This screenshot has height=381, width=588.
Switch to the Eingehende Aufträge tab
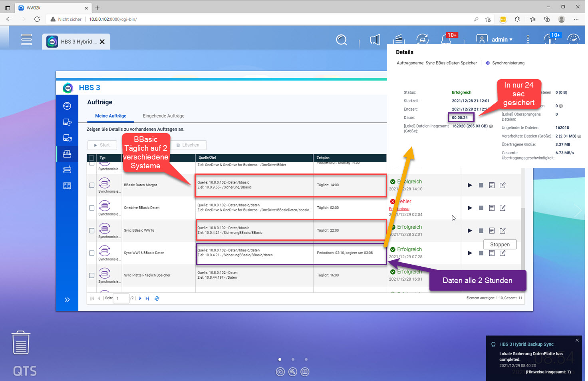(x=163, y=116)
